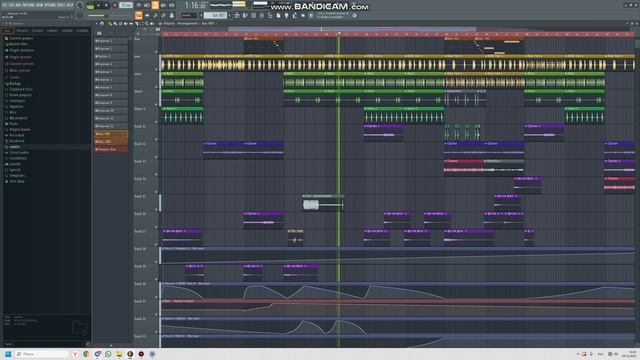Open the FILE menu
Screen dimensions: 640x360
[5, 5]
